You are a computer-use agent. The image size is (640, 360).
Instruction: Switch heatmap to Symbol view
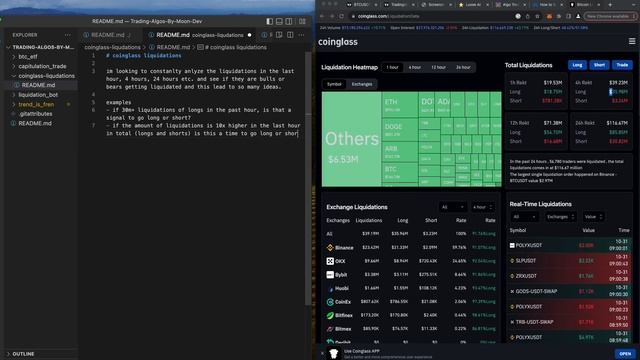click(x=334, y=84)
